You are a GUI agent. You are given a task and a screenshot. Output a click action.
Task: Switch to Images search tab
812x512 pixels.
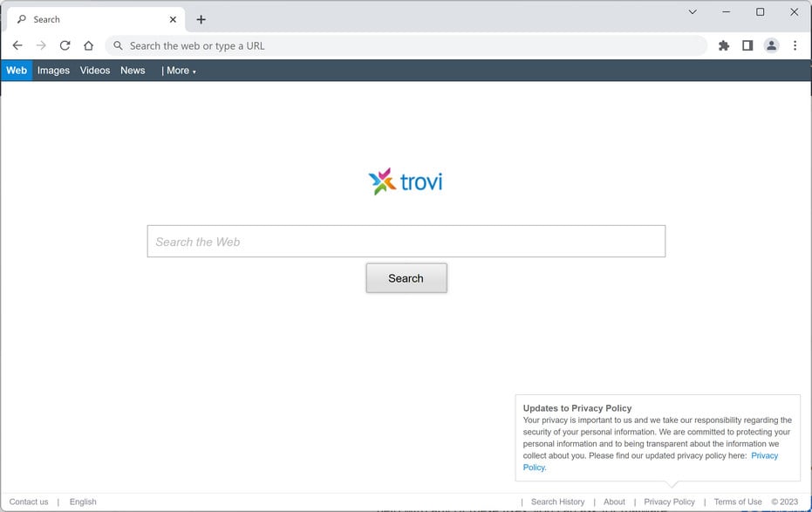(53, 71)
